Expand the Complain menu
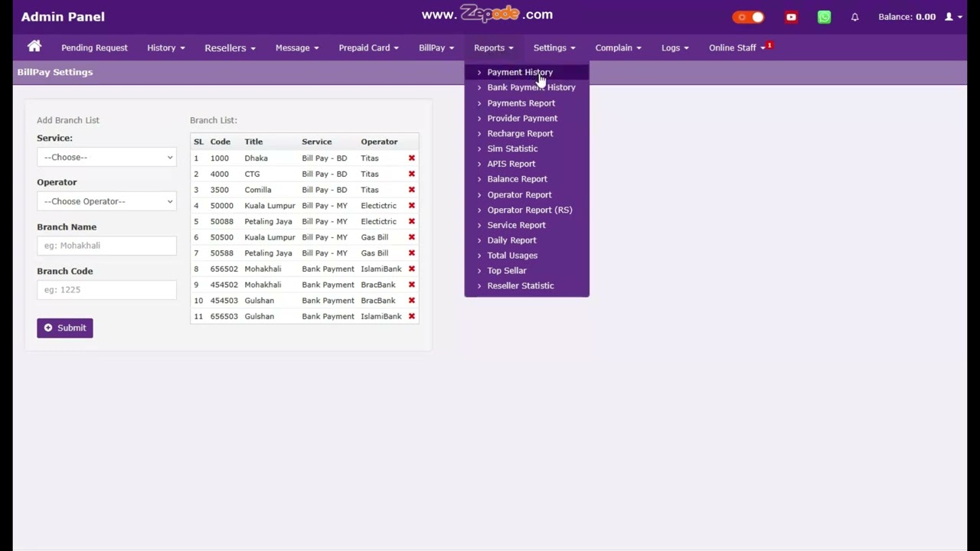980x551 pixels. pos(618,47)
